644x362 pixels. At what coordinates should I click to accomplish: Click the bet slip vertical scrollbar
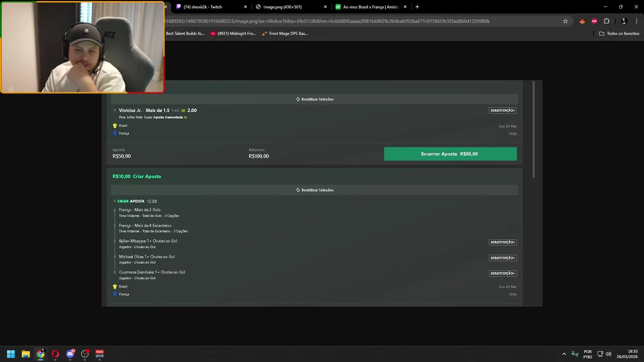click(534, 130)
